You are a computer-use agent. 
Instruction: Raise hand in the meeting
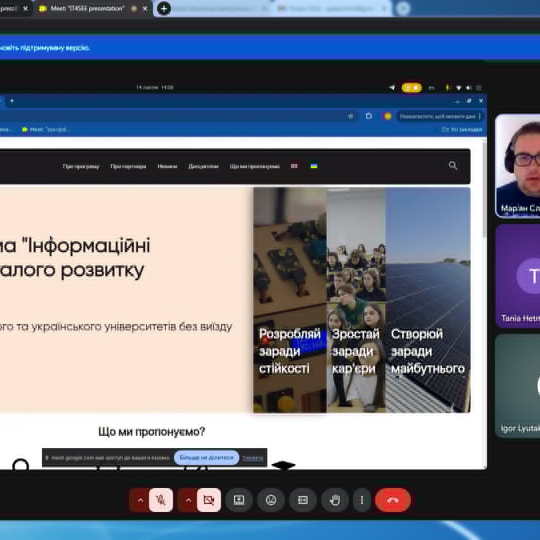click(335, 500)
